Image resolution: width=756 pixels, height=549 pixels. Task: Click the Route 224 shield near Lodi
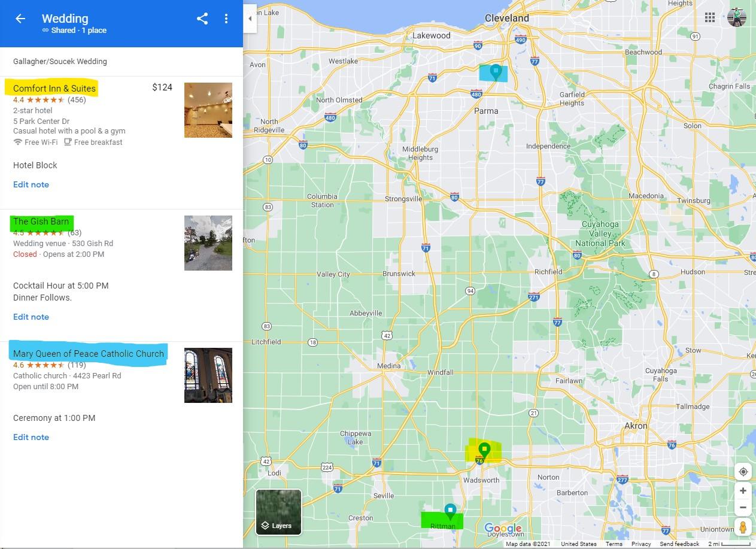pyautogui.click(x=327, y=467)
